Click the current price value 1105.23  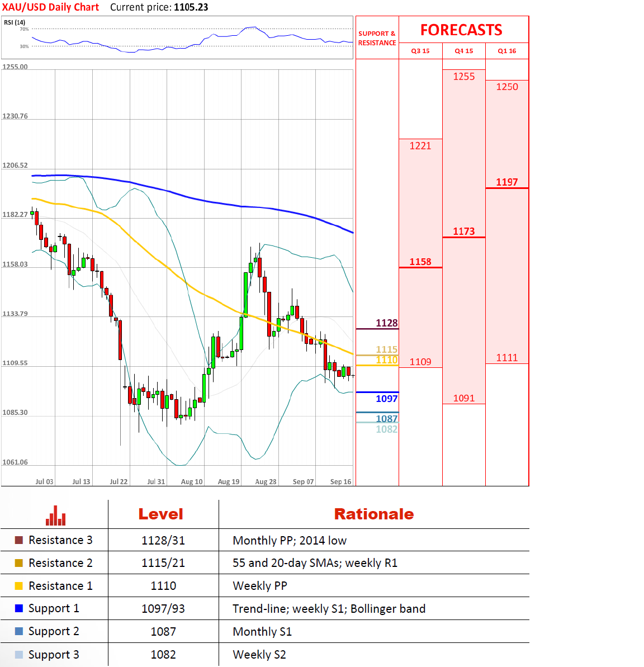point(191,7)
